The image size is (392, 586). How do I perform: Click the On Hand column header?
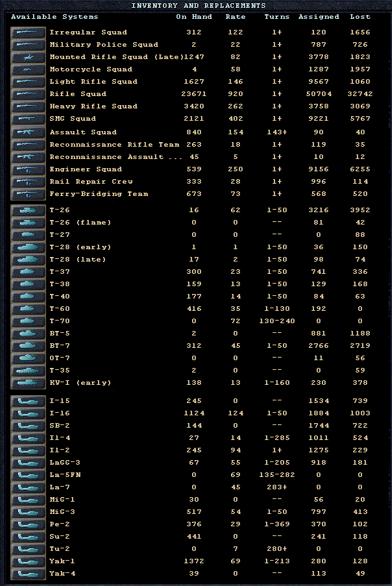[194, 17]
